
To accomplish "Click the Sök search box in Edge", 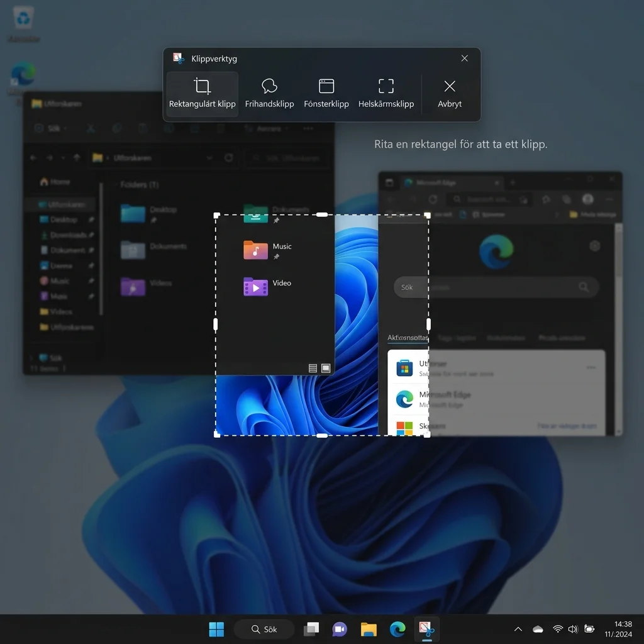I will pyautogui.click(x=496, y=287).
